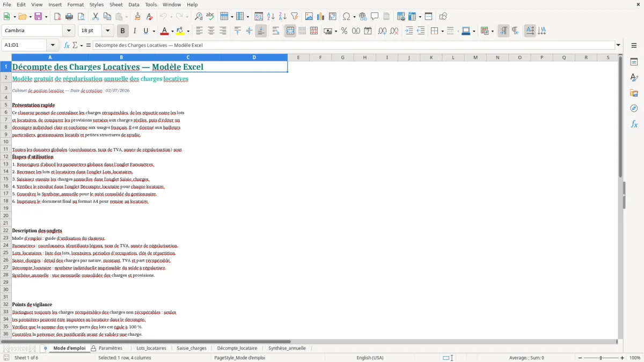Viewport: 644px width, 362px height.
Task: Run the spelling check
Action: (210, 17)
